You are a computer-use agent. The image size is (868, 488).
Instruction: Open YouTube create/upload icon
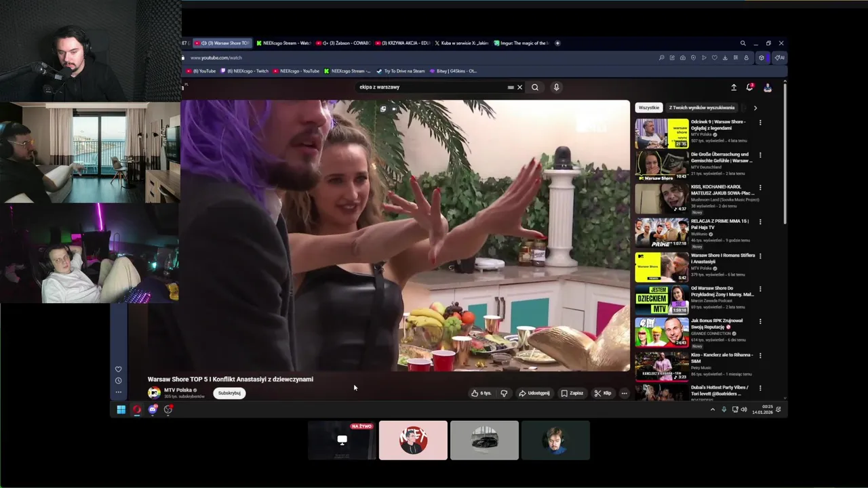pos(733,87)
